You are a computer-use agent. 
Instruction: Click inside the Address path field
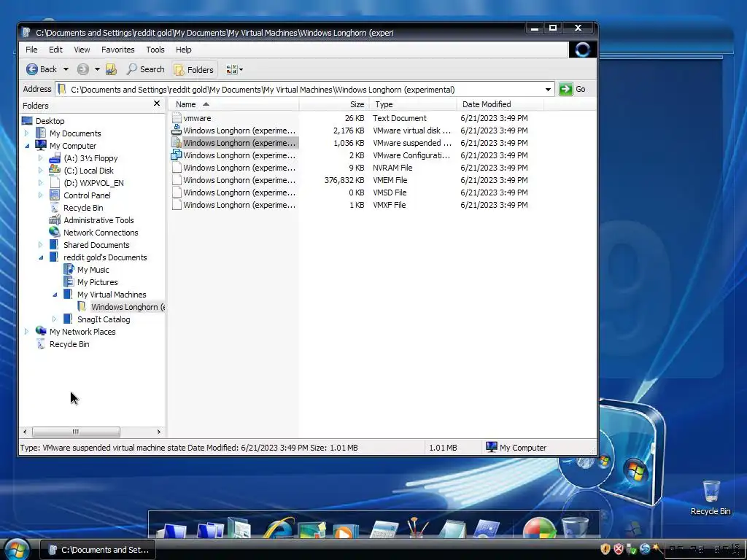coord(305,90)
